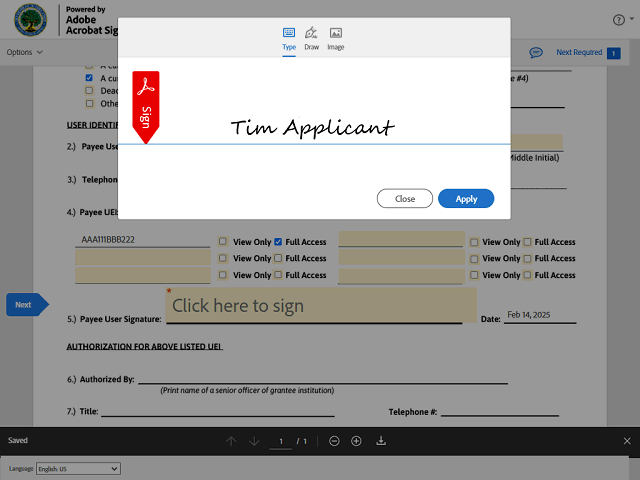The height and width of the screenshot is (480, 640).
Task: Switch to the Draw signature tab
Action: point(311,40)
